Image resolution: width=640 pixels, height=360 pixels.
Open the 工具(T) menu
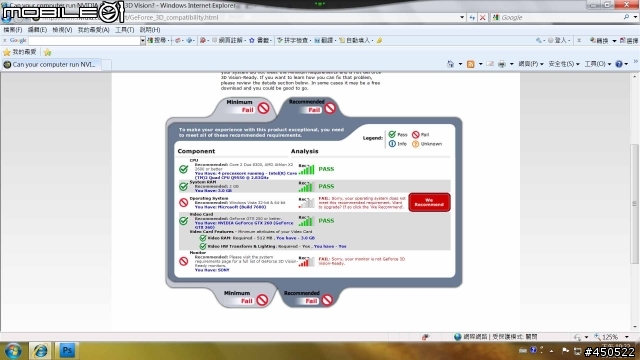click(x=124, y=30)
